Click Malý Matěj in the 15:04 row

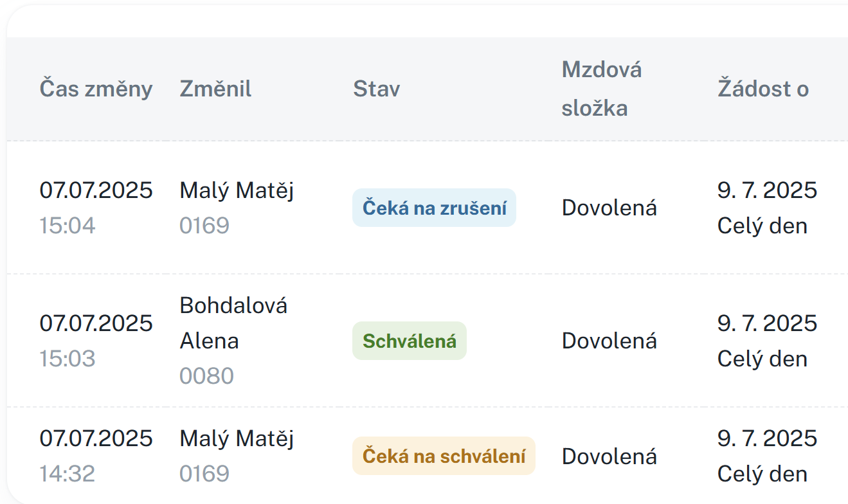pos(237,191)
